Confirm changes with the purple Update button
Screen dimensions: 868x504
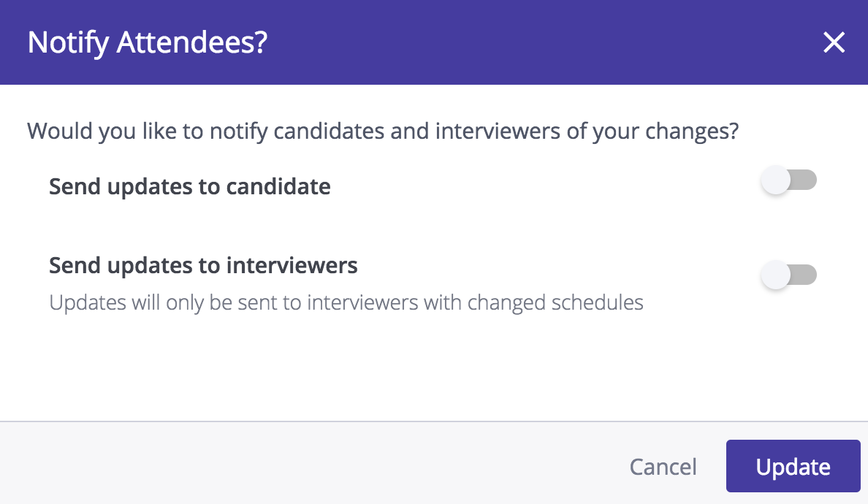click(793, 467)
